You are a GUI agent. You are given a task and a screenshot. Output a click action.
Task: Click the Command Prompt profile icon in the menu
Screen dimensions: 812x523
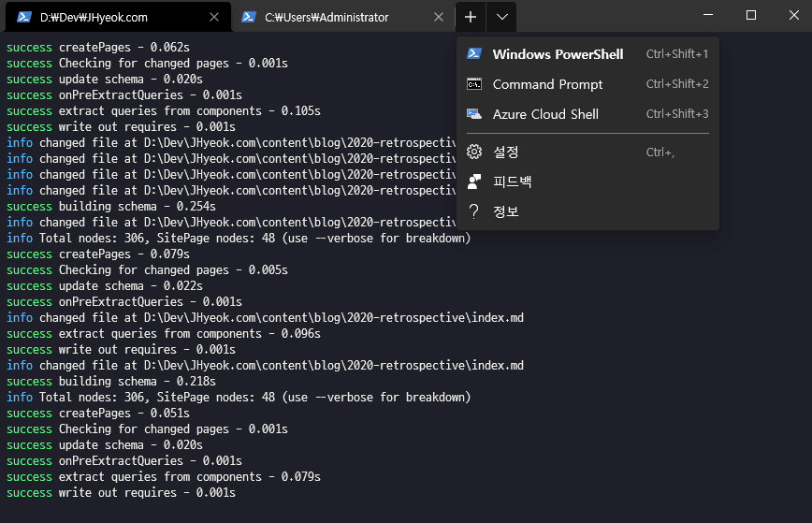point(474,84)
